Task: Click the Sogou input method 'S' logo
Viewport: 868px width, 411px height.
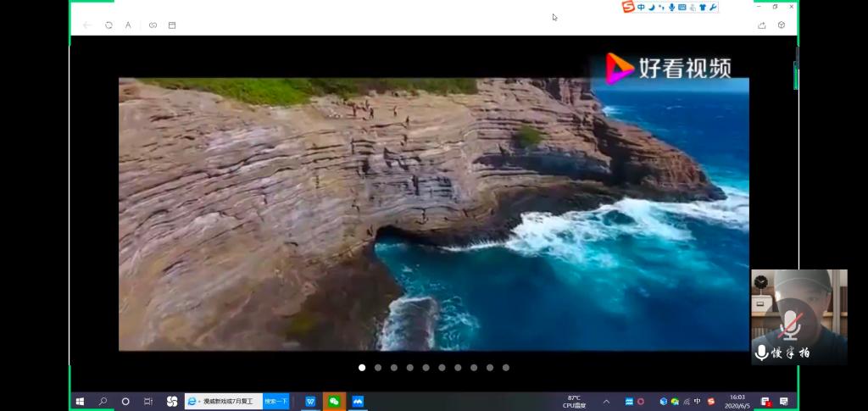Action: (628, 7)
